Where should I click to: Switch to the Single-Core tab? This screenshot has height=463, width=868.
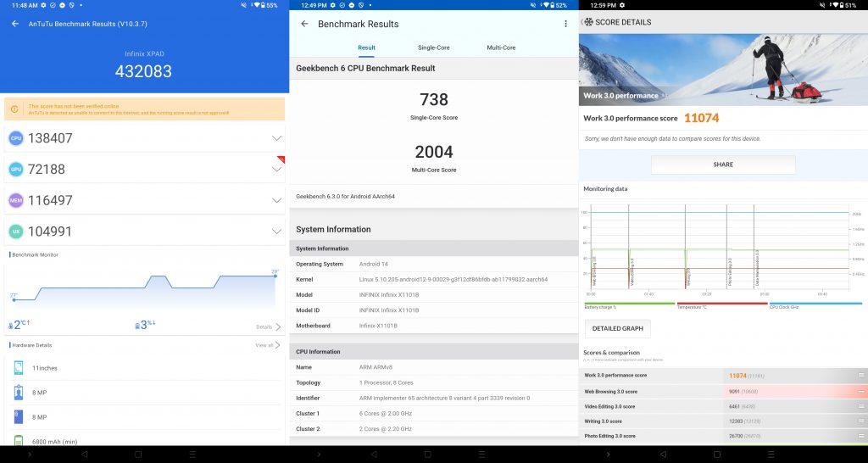[x=433, y=47]
